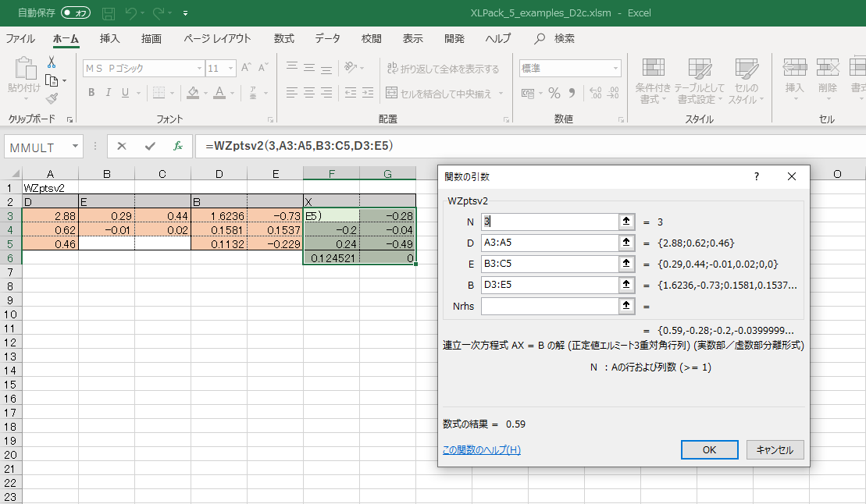Collapse the dialog via the N field range-selector icon
The height and width of the screenshot is (504, 866).
coord(625,222)
